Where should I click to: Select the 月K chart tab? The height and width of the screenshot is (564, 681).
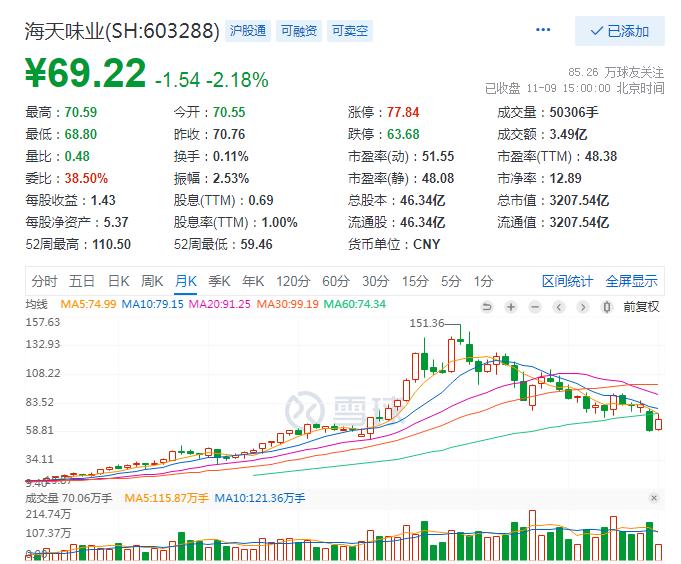pos(186,281)
